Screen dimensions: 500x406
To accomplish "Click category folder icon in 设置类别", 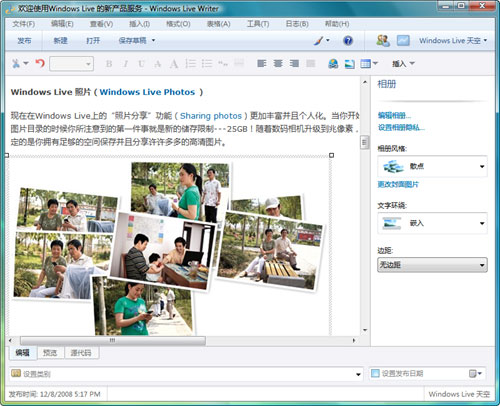I will [16, 373].
